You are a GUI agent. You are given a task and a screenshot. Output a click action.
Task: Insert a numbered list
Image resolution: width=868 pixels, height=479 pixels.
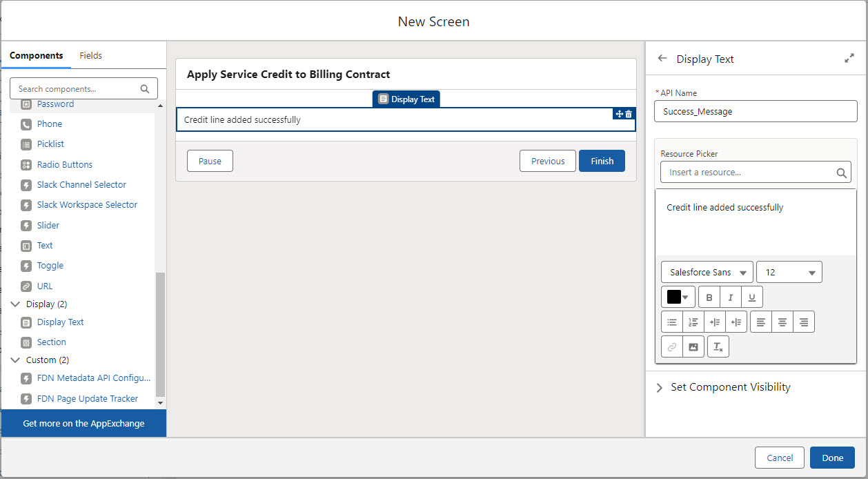point(693,322)
